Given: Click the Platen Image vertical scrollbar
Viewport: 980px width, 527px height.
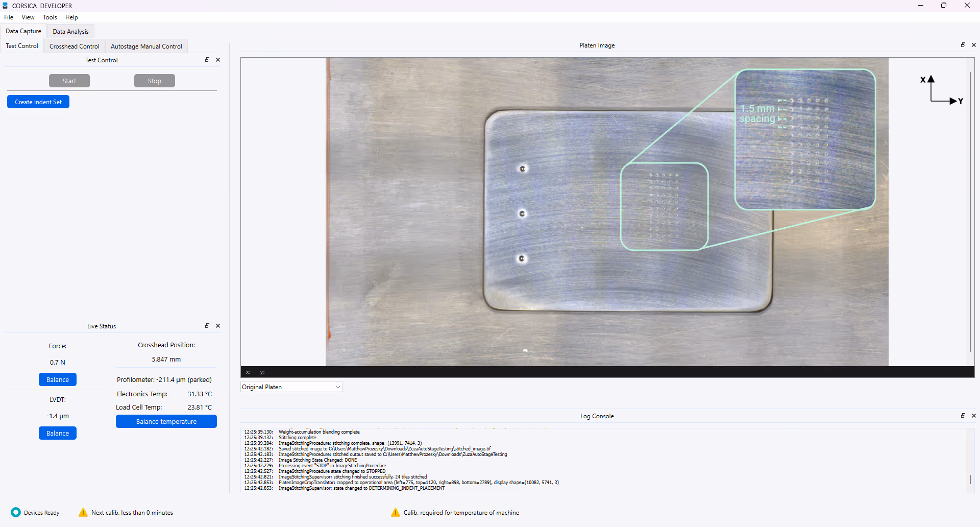Looking at the screenshot, I should click(x=970, y=211).
